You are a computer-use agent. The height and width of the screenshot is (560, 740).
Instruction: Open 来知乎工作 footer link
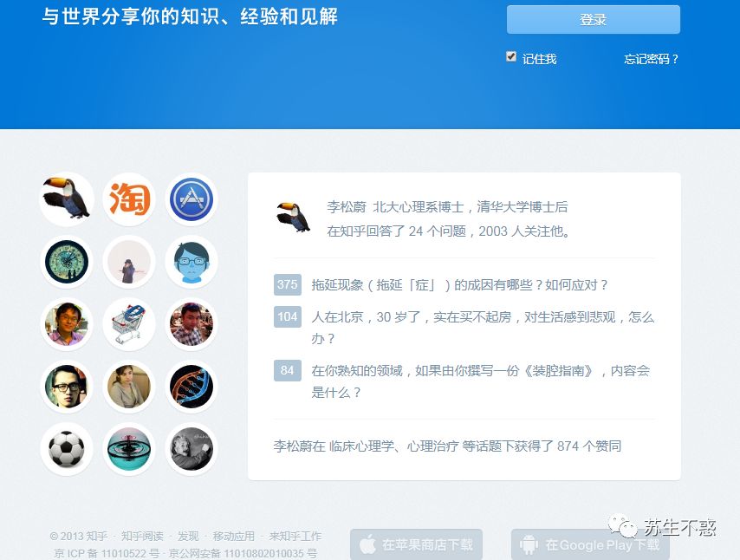click(295, 537)
